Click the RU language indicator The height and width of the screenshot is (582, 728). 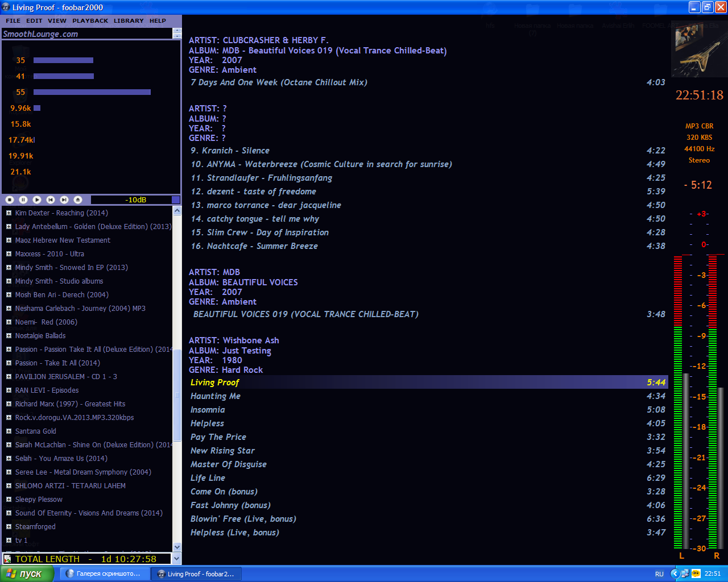click(x=659, y=574)
